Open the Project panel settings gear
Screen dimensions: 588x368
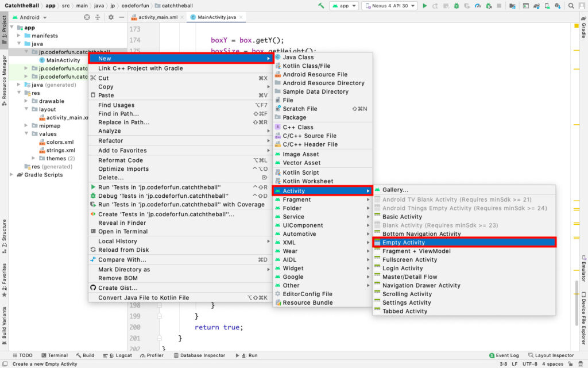click(x=111, y=17)
